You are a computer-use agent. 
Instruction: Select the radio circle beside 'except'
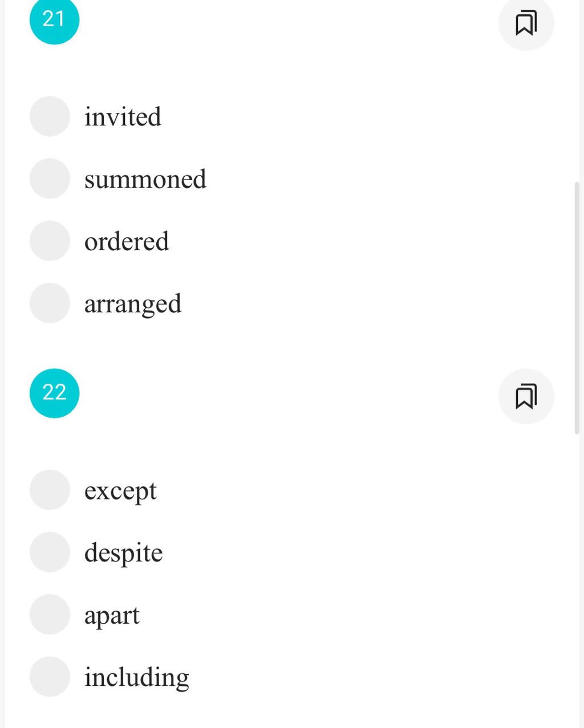click(50, 490)
